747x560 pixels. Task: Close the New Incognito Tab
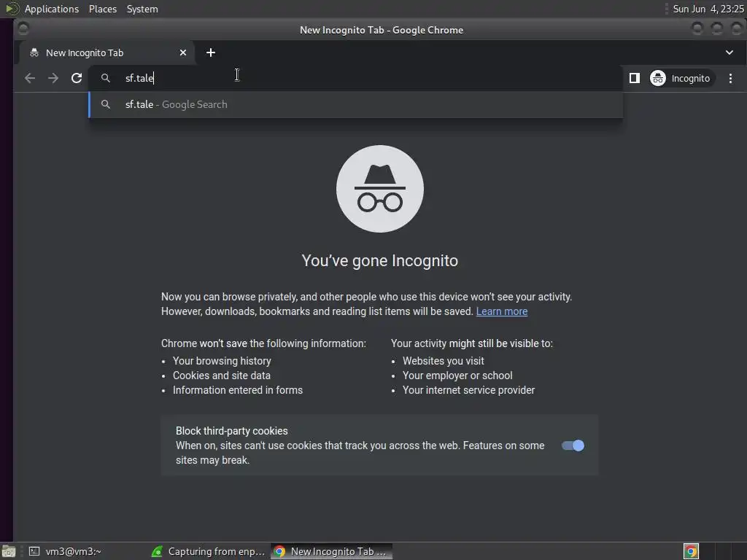183,52
